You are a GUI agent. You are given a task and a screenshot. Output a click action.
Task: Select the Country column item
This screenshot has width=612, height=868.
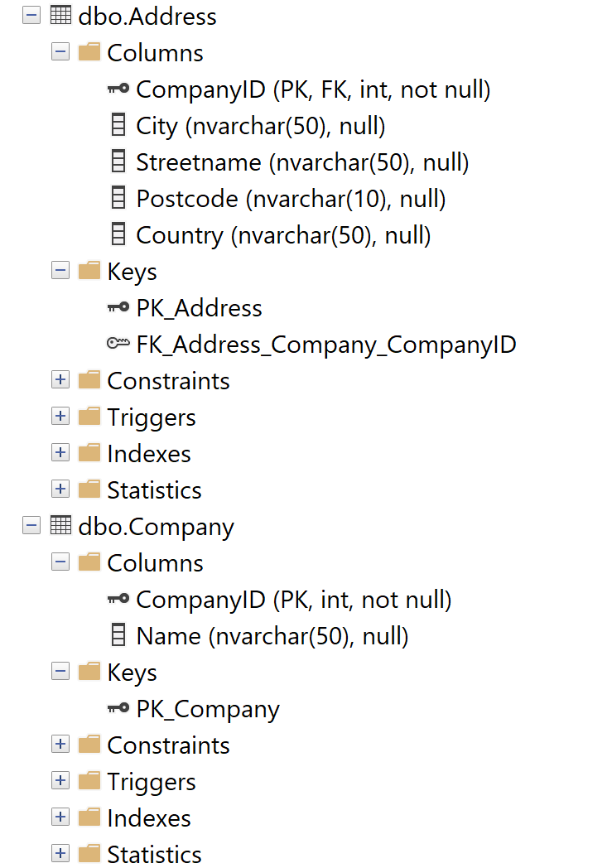(x=283, y=235)
